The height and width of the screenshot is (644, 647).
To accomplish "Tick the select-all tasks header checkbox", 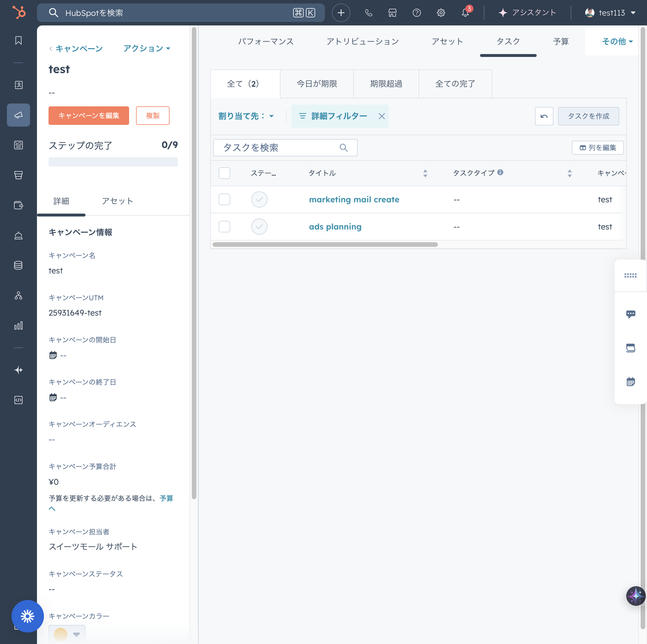I will [x=224, y=173].
